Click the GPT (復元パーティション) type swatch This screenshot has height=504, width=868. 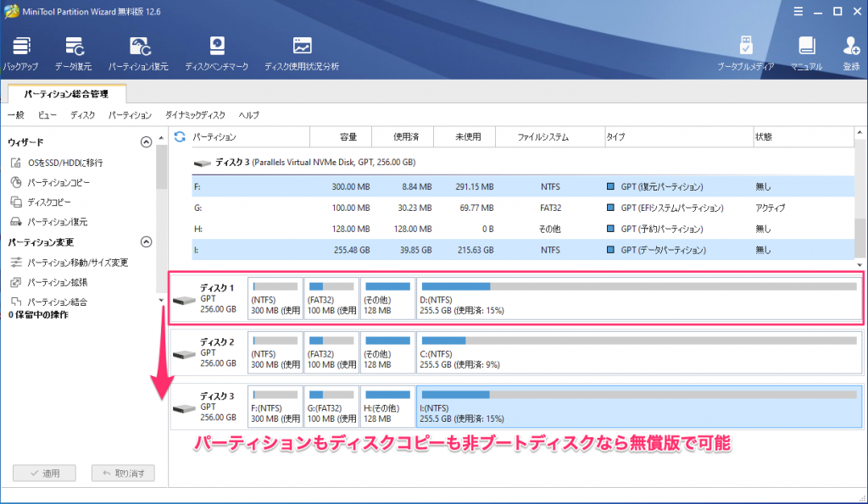610,186
